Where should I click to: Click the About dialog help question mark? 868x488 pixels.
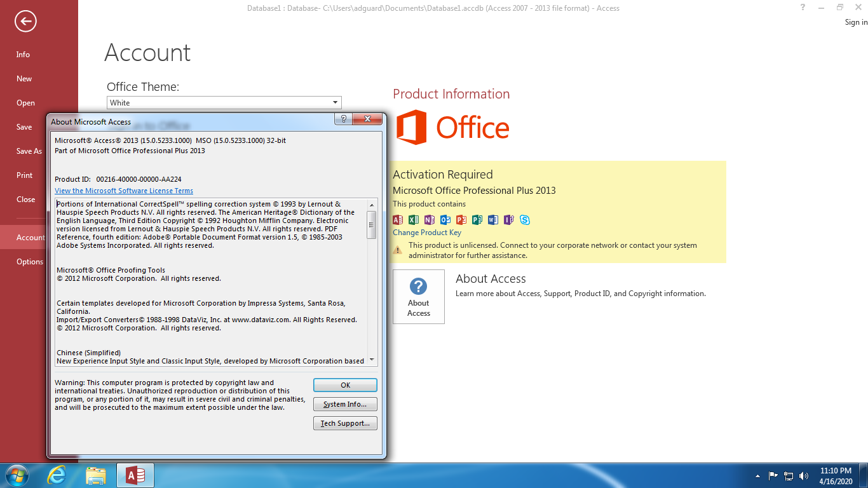(344, 119)
